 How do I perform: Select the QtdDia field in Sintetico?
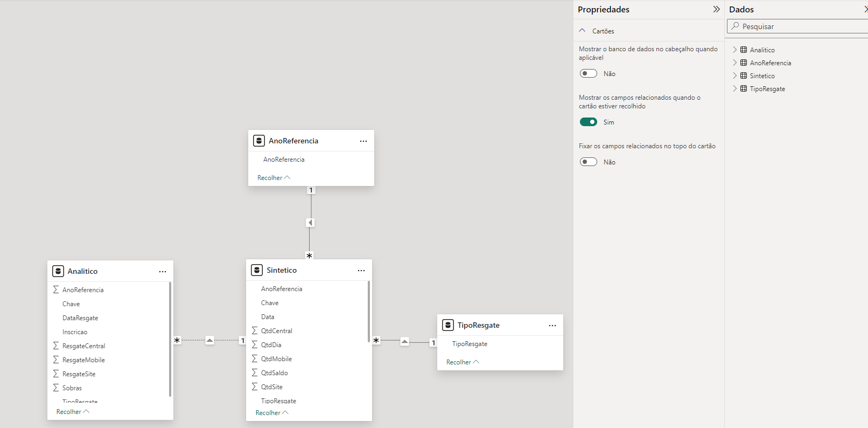pyautogui.click(x=271, y=345)
